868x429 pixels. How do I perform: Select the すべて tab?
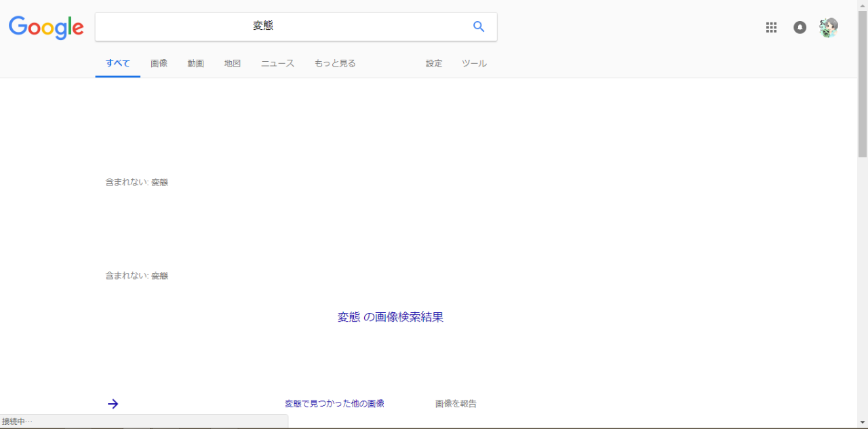click(117, 63)
